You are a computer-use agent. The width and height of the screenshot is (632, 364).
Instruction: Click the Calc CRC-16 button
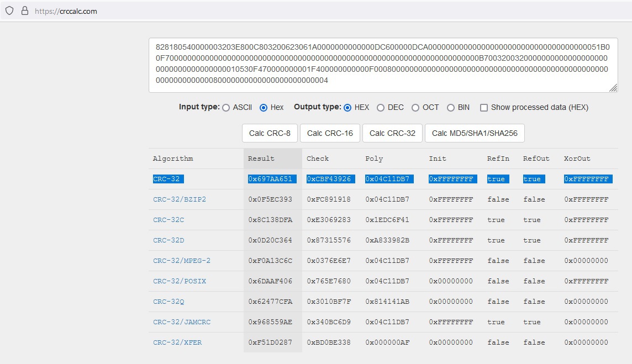(x=330, y=133)
